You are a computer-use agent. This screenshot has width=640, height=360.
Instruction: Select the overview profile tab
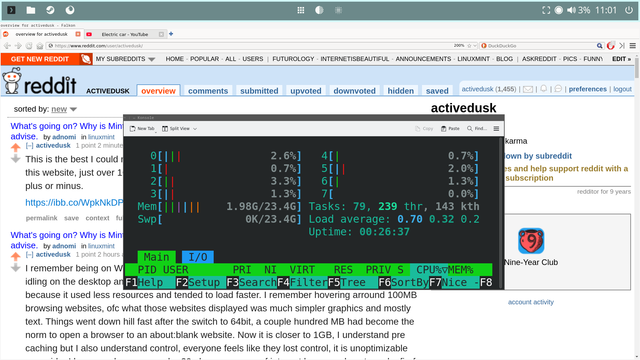click(x=158, y=91)
